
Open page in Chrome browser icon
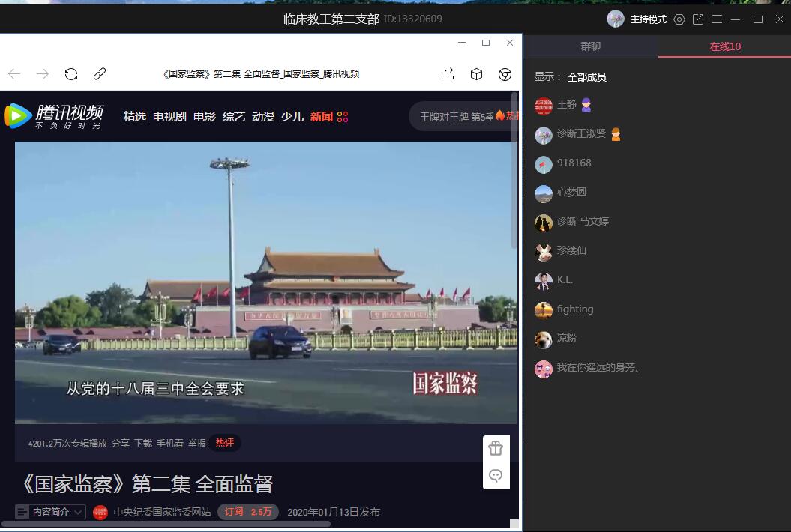[x=505, y=74]
